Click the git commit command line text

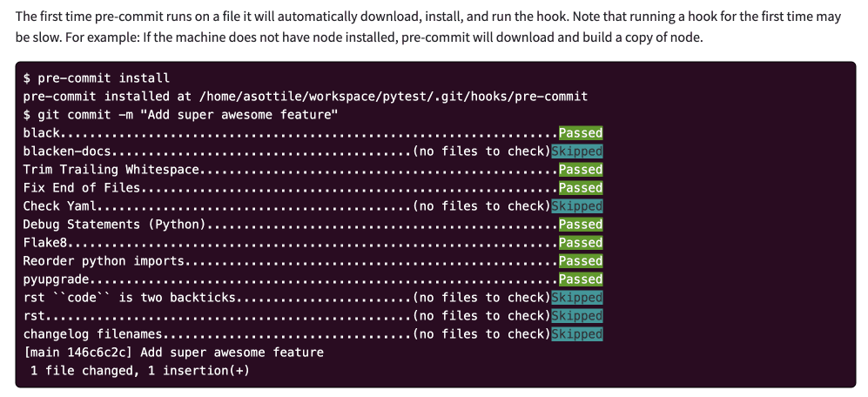pyautogui.click(x=180, y=115)
